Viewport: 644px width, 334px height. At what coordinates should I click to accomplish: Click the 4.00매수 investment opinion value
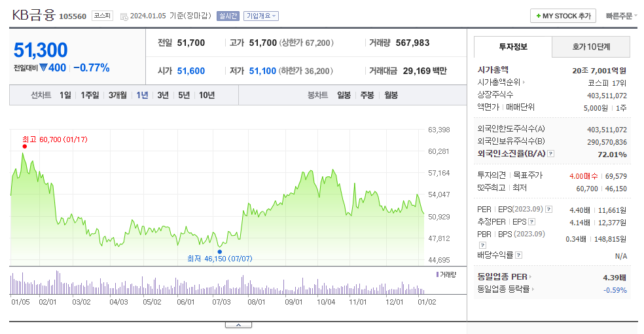584,176
